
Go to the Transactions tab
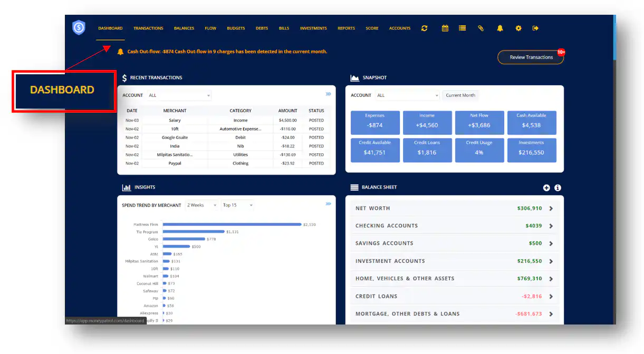148,28
